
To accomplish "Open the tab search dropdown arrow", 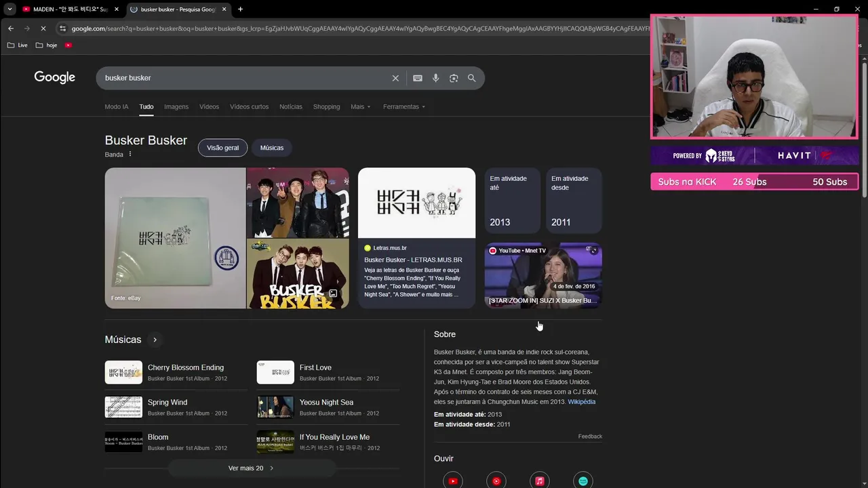I will pyautogui.click(x=9, y=9).
